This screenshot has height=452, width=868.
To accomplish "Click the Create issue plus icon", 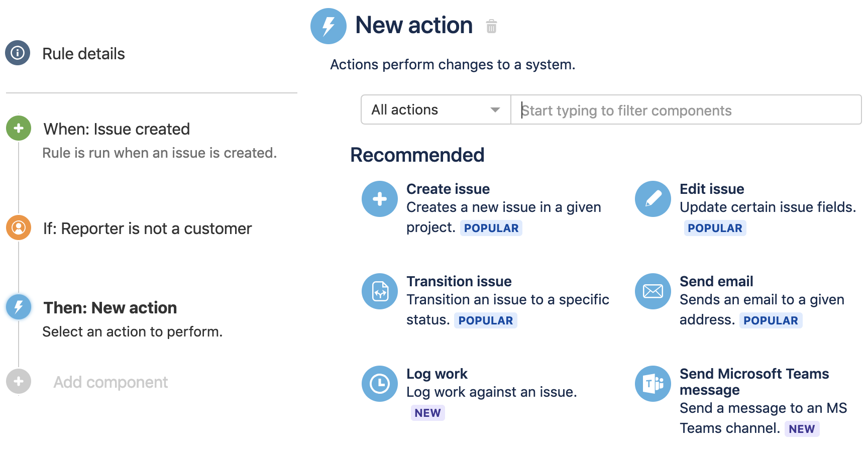I will 380,199.
